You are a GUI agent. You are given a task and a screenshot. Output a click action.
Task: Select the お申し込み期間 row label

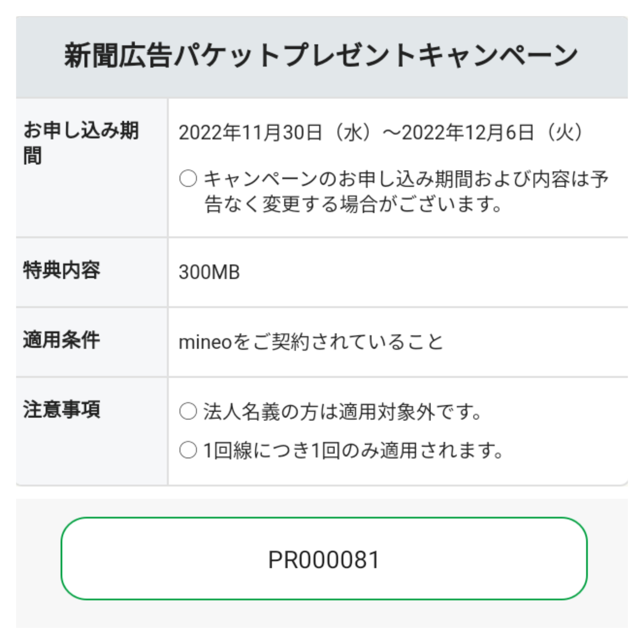pyautogui.click(x=81, y=143)
